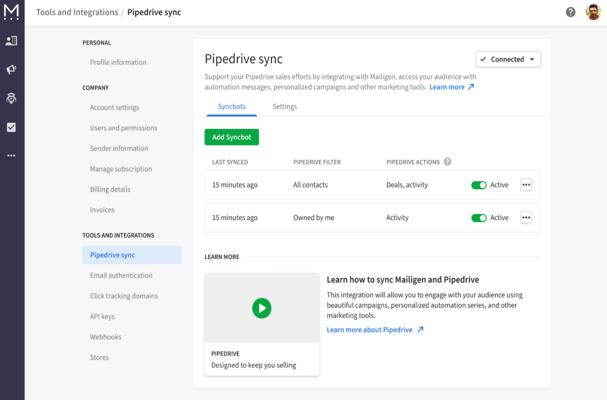Open more options for All contacts syncbot
The width and height of the screenshot is (607, 400).
(526, 185)
